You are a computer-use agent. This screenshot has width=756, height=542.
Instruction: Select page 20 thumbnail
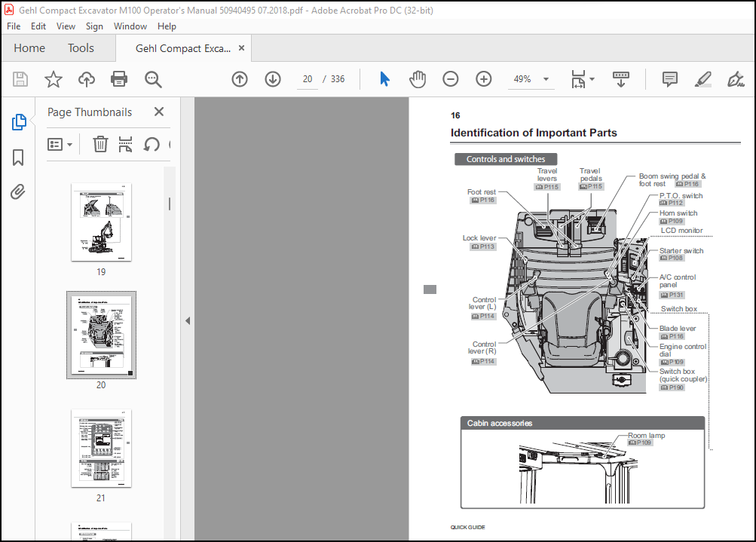101,335
